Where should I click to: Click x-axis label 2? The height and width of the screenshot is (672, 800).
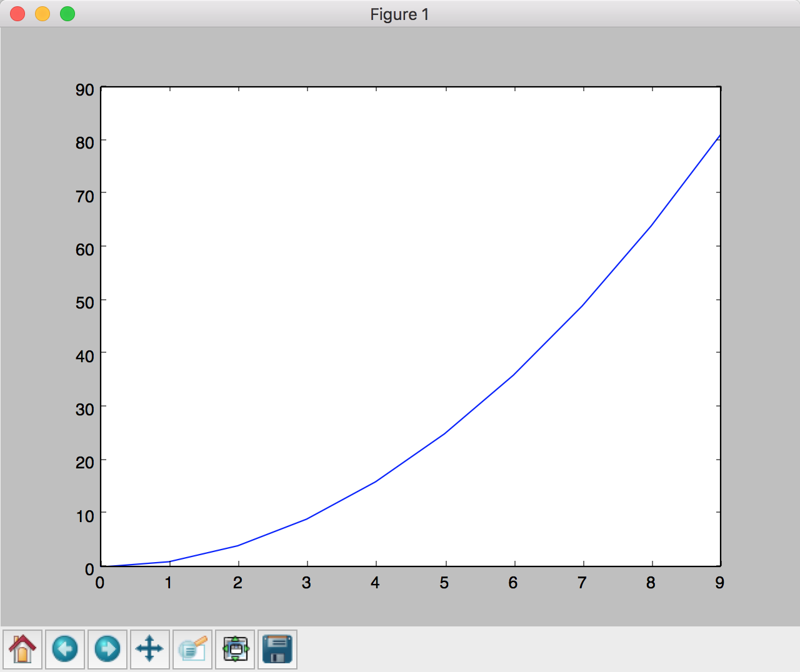click(237, 583)
